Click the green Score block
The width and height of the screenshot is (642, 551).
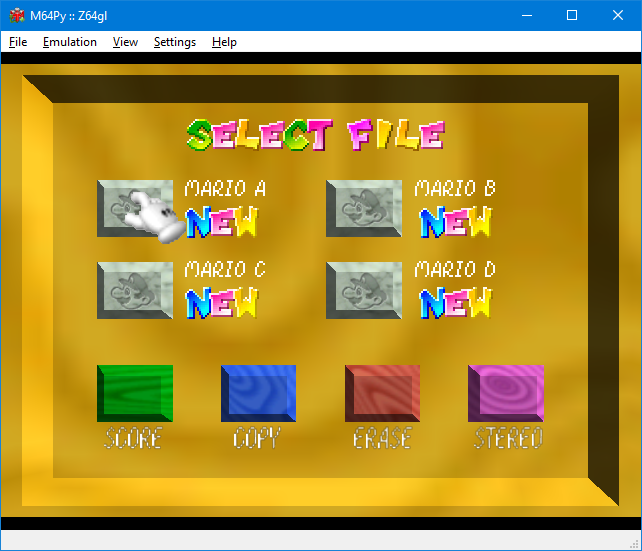tap(135, 393)
